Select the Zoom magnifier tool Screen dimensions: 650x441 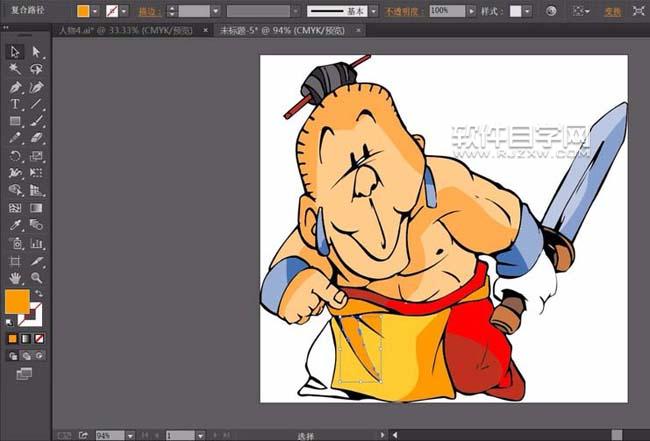coord(37,277)
